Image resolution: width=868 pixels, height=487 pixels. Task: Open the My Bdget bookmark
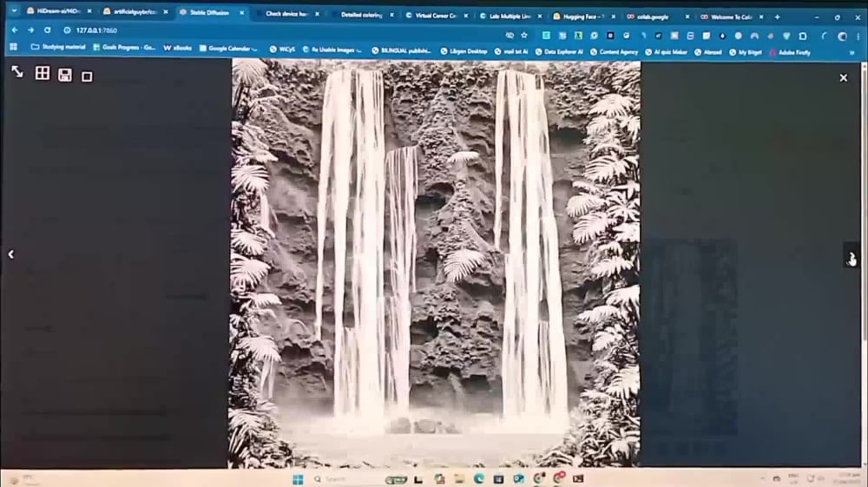click(746, 53)
